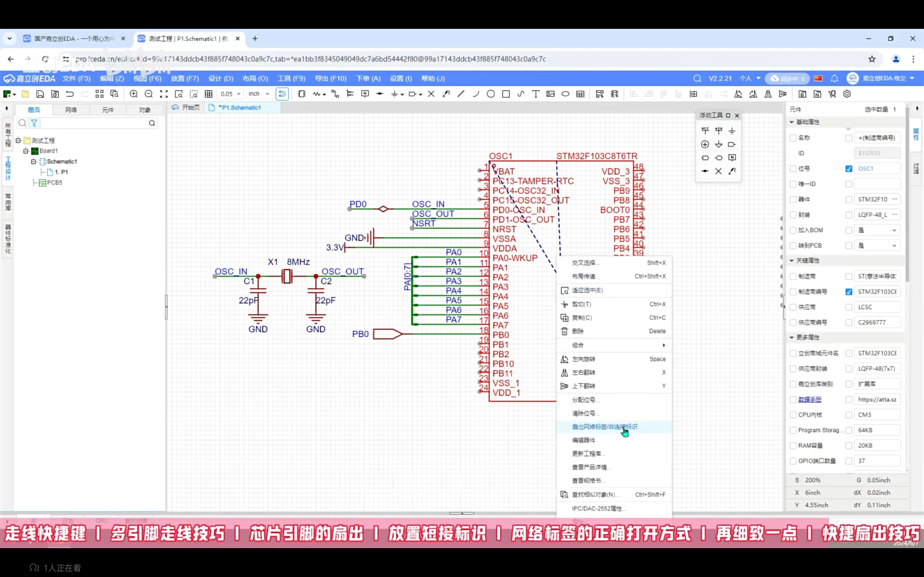
Task: Select the Text tool in toolbar
Action: point(535,94)
